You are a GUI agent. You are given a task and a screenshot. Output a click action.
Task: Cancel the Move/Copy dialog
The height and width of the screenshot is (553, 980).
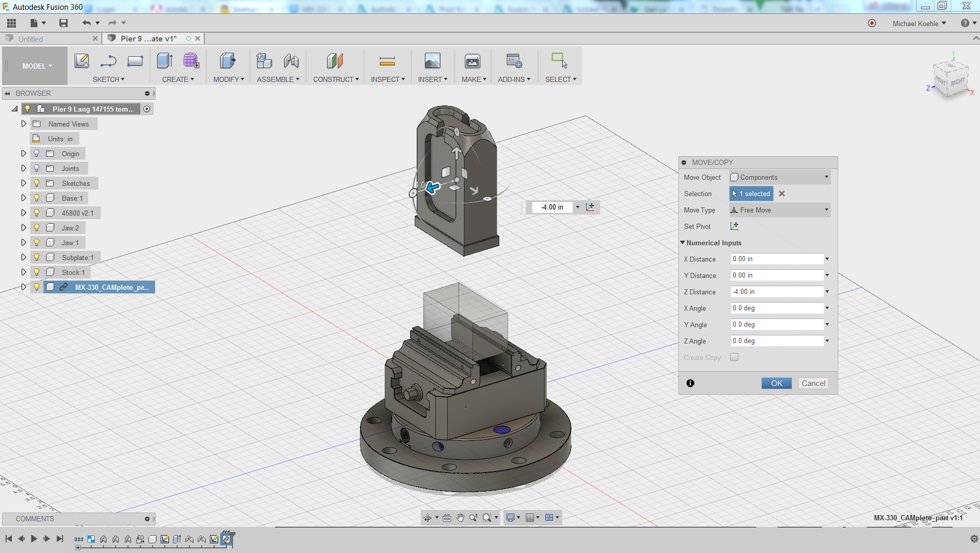(813, 384)
